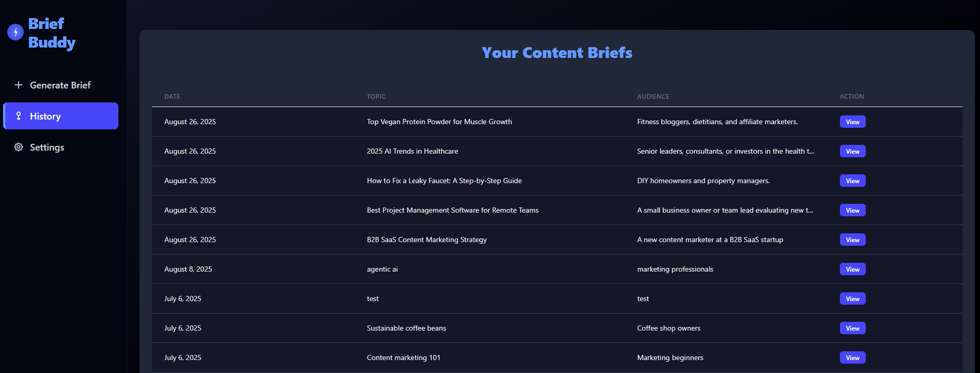The height and width of the screenshot is (373, 980).
Task: Open the Generate Brief page
Action: pos(61,85)
